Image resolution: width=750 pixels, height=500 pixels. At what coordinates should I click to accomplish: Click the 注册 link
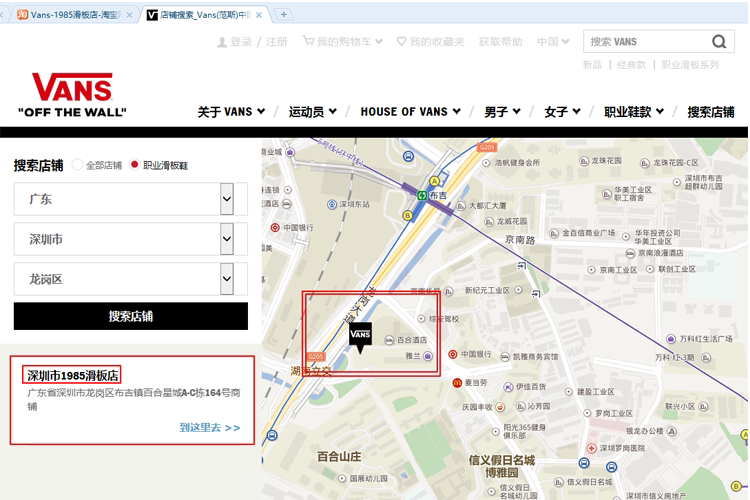(276, 42)
